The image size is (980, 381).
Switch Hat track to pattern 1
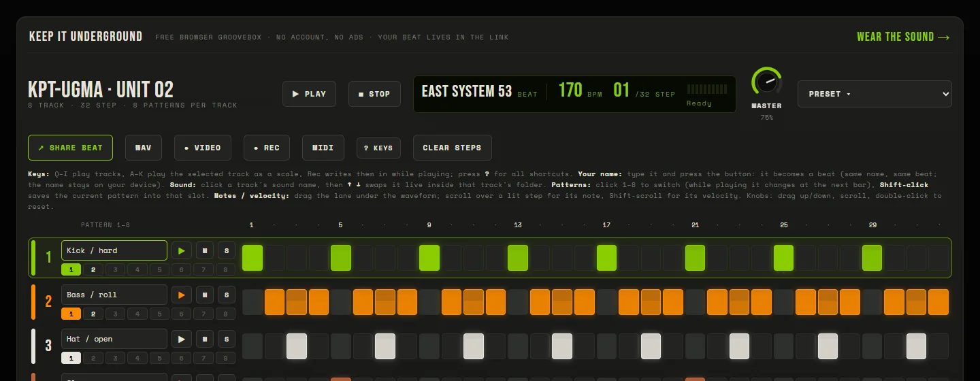click(71, 358)
